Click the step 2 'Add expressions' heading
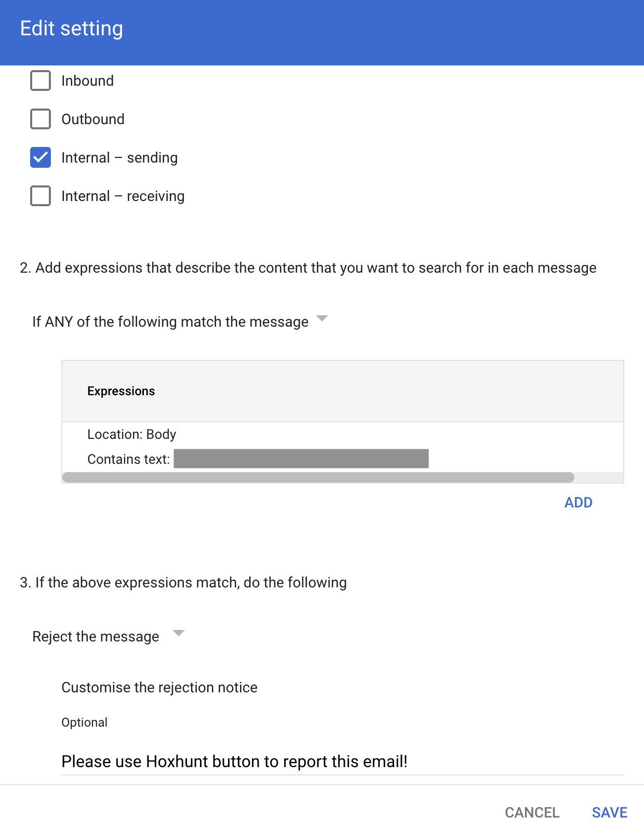The image size is (644, 831). tap(308, 267)
